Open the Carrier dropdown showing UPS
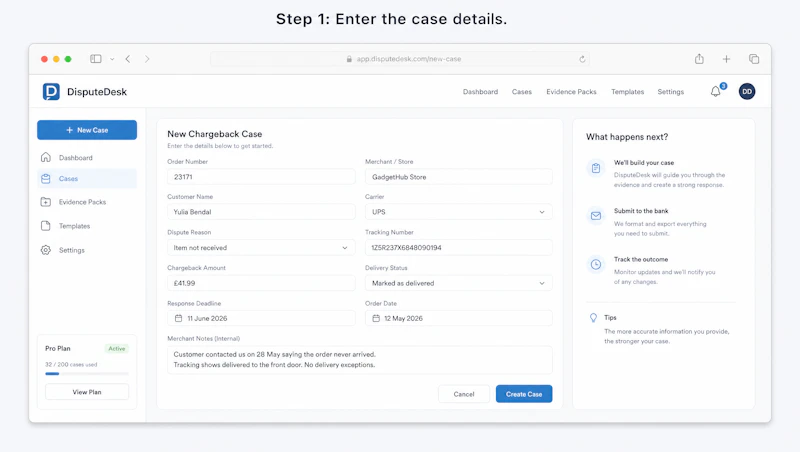 pos(459,212)
